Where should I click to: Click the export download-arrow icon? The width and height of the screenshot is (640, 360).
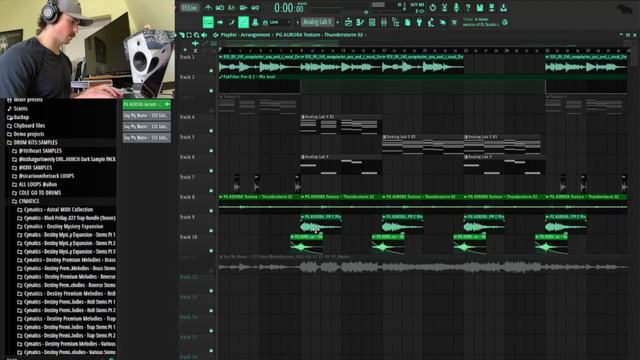point(504,8)
